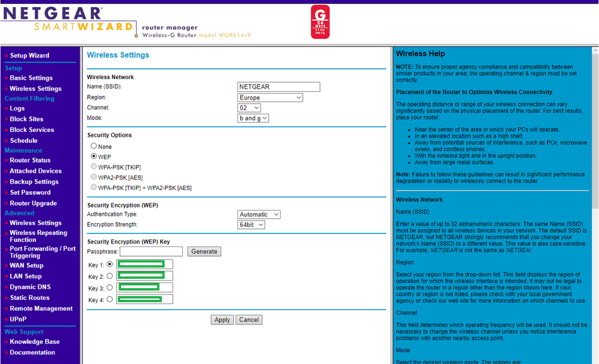
Task: Go to Attached Devices page
Action: [x=35, y=172]
